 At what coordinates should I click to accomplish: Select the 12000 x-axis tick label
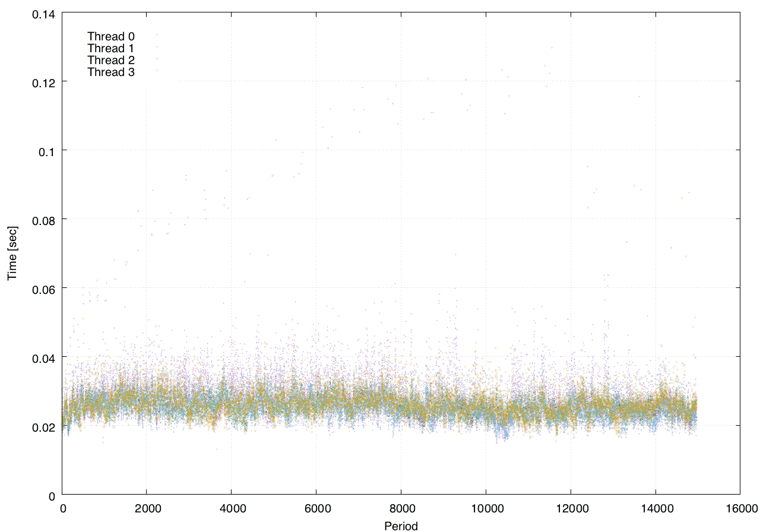(571, 508)
